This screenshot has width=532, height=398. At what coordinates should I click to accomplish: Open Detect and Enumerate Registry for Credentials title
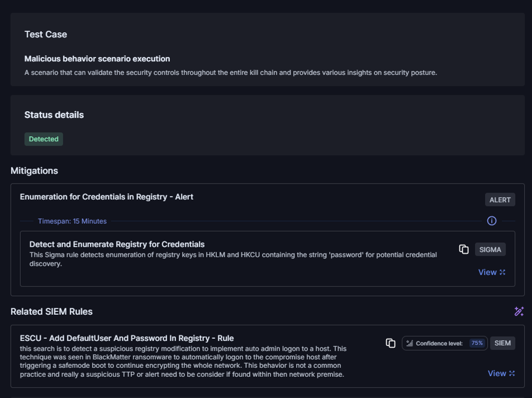[117, 244]
